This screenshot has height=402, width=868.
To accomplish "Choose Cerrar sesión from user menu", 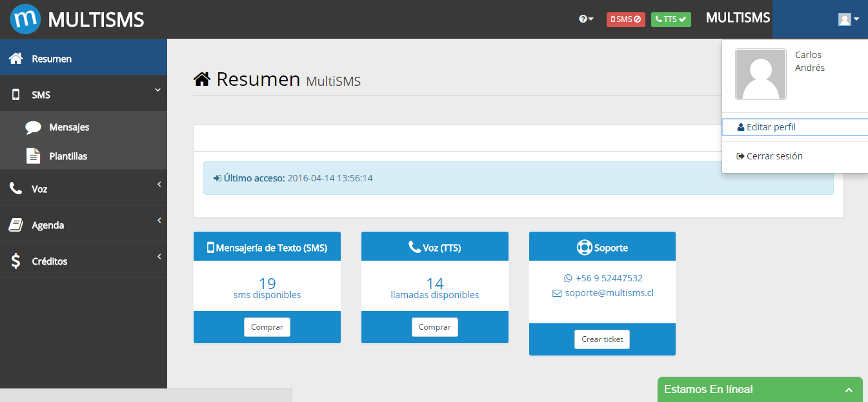I will pos(795,156).
